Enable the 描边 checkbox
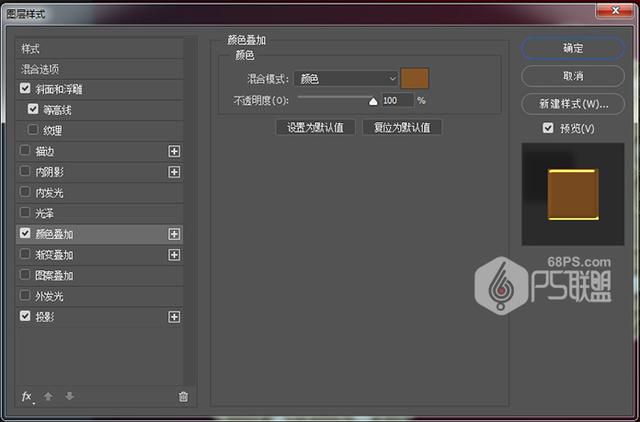The image size is (640, 422). click(x=25, y=151)
